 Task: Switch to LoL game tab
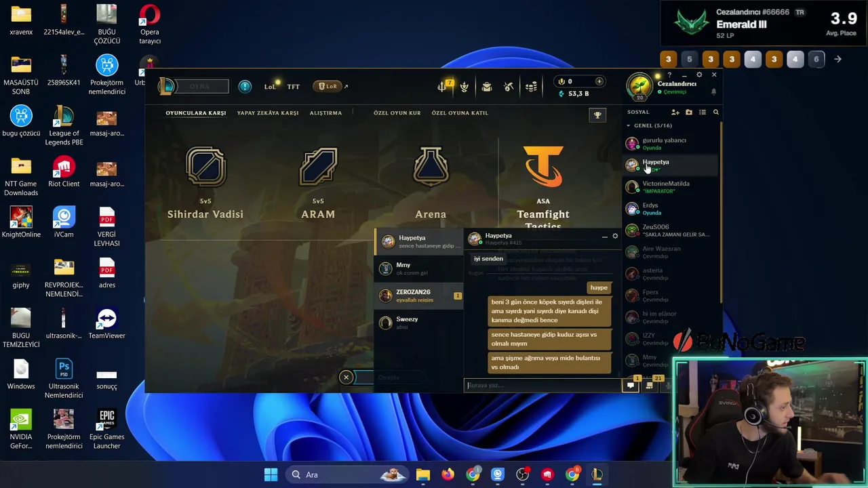[270, 87]
